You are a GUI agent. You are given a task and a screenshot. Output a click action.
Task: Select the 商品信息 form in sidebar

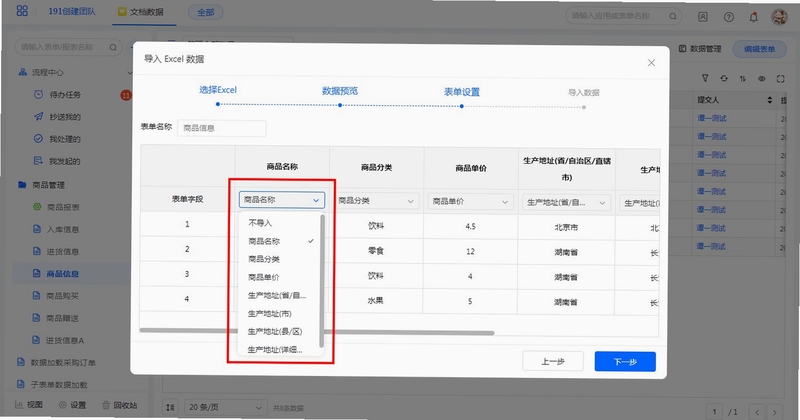[63, 274]
